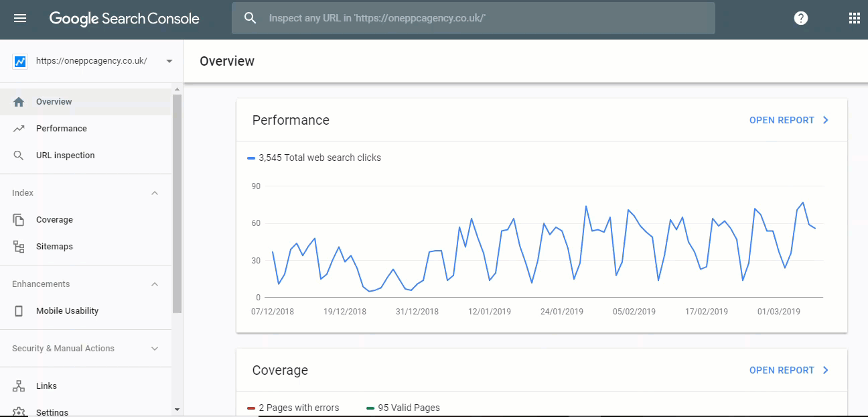
Task: Click the 90 y-axis label
Action: tap(257, 186)
